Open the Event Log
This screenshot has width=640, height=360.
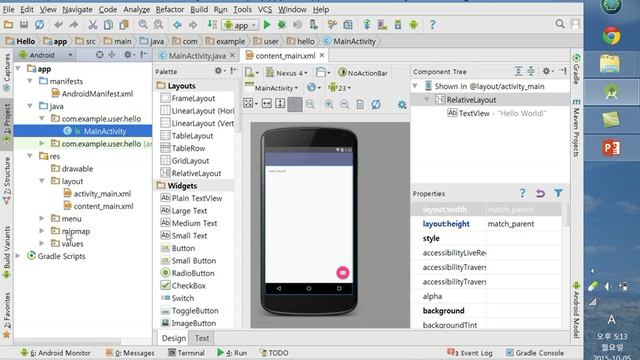pos(470,353)
